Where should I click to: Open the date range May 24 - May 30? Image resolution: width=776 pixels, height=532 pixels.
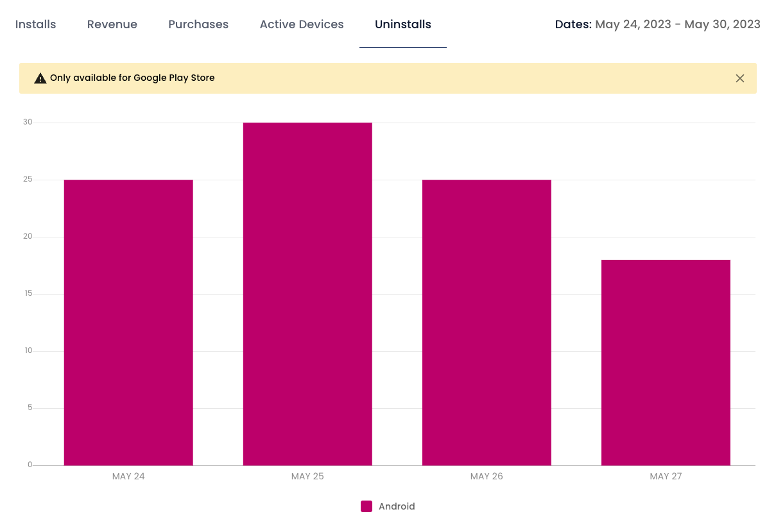[678, 24]
